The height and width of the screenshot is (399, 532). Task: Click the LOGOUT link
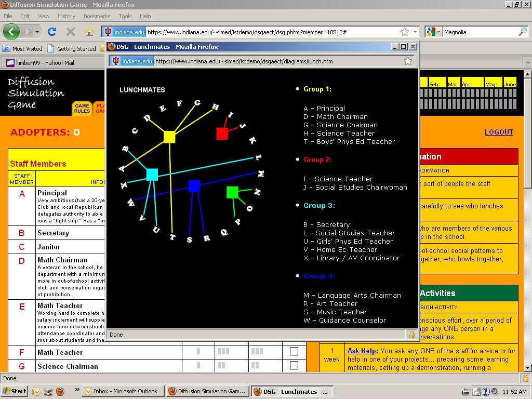pos(498,132)
